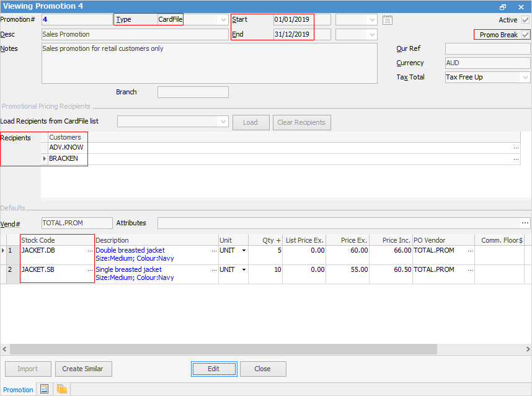Screen dimensions: 532x396
Task: Click ellipsis button on BRACKEN recipient row
Action: pos(516,160)
